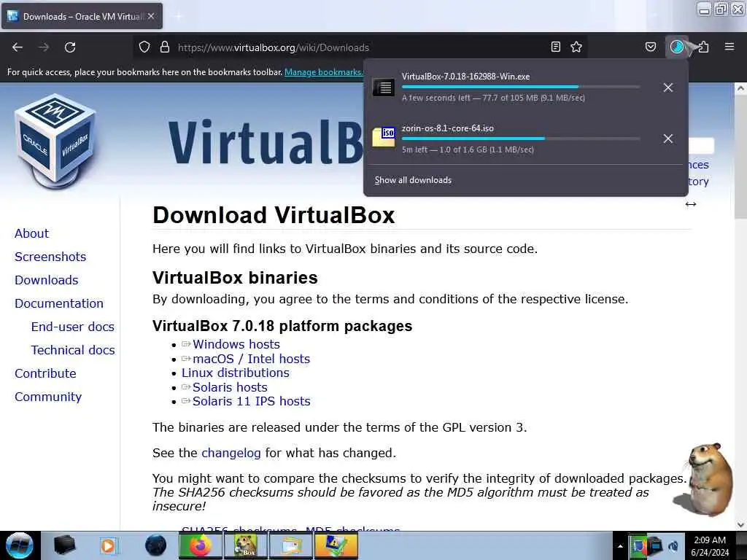Click the folder window taskbar icon
This screenshot has width=747, height=560.
[x=290, y=545]
